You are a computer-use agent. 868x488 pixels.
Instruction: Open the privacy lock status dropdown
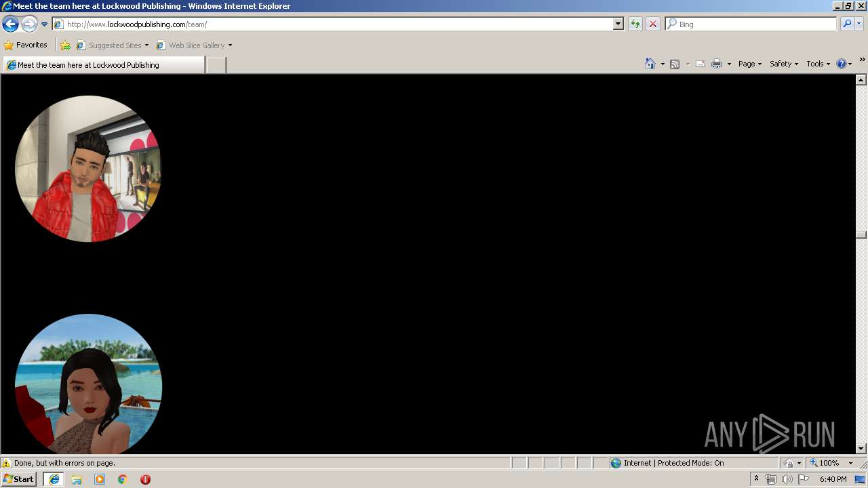(792, 464)
